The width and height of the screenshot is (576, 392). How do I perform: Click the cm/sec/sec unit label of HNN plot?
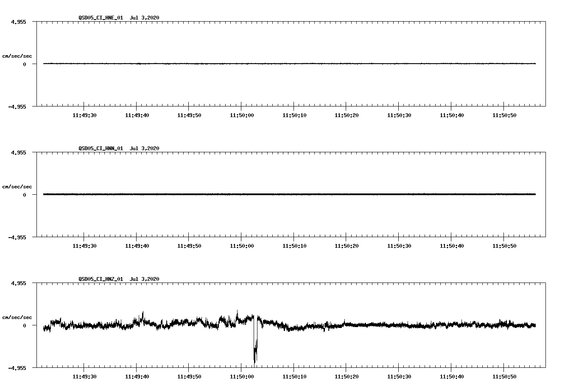click(x=17, y=187)
